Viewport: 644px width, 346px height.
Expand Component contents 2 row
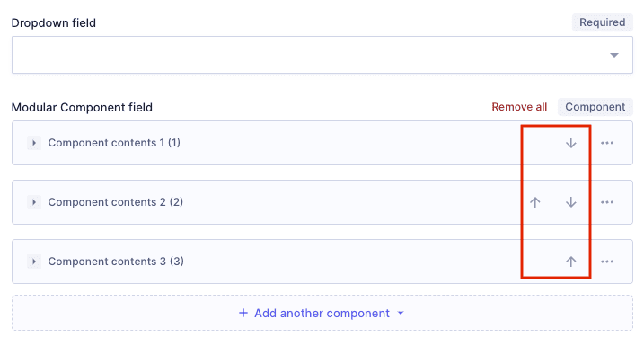34,202
